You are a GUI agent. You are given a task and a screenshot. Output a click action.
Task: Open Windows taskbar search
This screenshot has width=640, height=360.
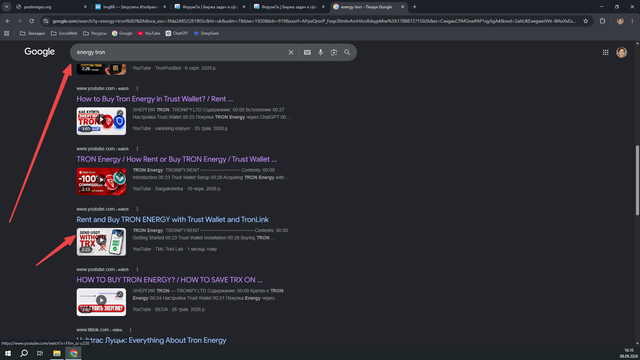[x=24, y=353]
